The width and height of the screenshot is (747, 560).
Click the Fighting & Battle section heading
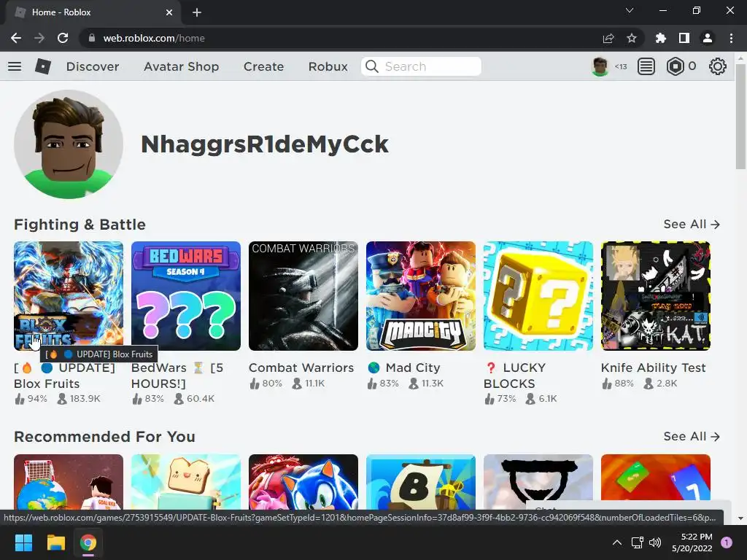[80, 225]
